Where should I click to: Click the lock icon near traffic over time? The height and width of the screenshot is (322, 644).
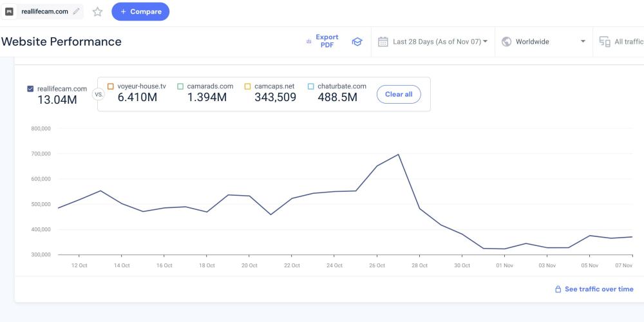[x=558, y=290]
